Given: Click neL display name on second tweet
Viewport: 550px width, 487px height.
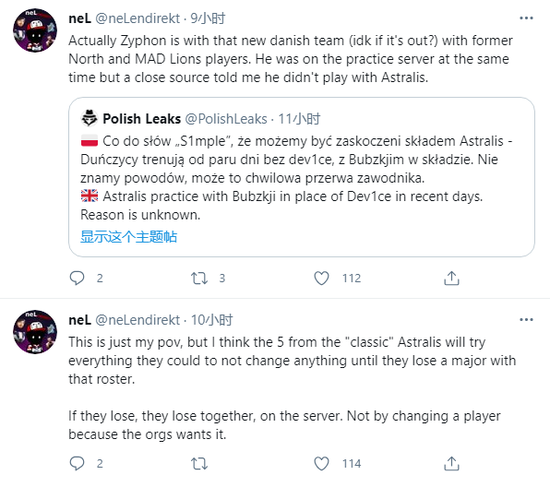Looking at the screenshot, I should pyautogui.click(x=80, y=320).
